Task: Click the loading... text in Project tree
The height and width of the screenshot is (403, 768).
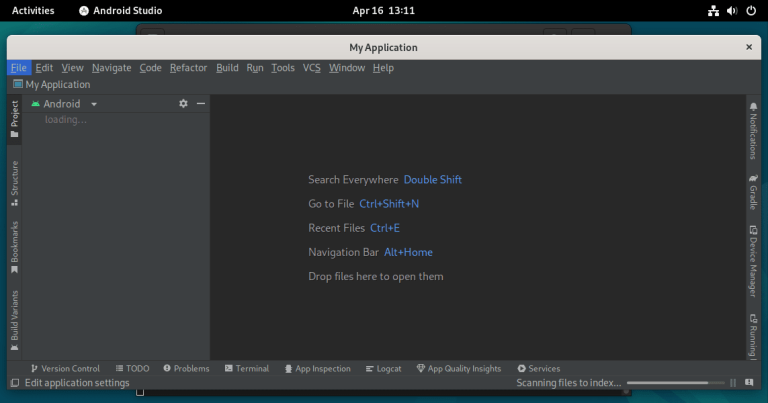Action: point(66,119)
